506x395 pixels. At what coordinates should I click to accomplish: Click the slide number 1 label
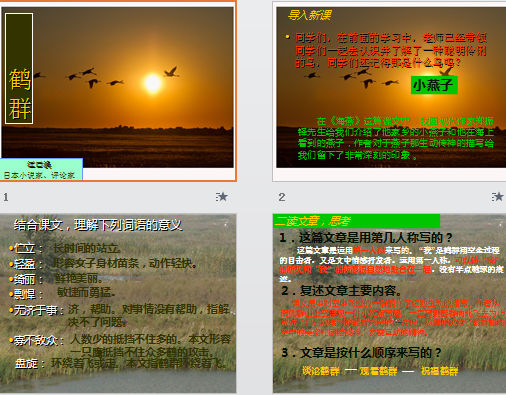6,197
